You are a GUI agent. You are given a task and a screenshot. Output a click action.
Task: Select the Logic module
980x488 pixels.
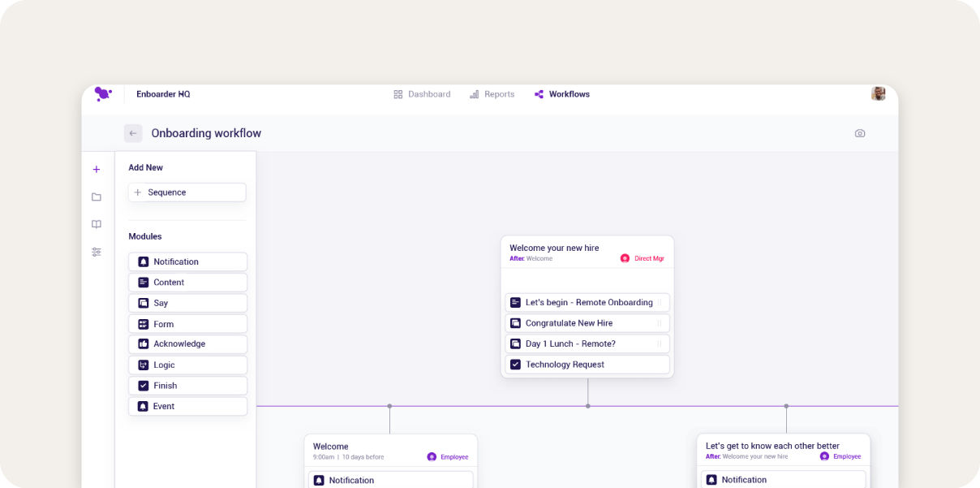[187, 365]
